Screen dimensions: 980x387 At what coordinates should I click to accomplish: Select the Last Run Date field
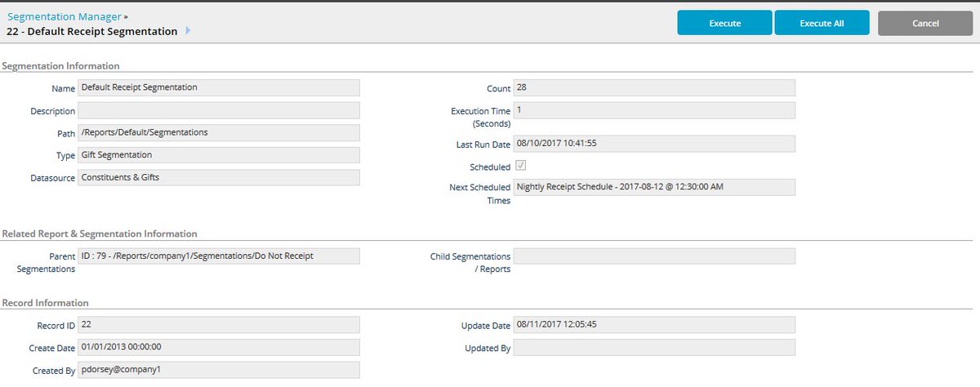pyautogui.click(x=654, y=144)
